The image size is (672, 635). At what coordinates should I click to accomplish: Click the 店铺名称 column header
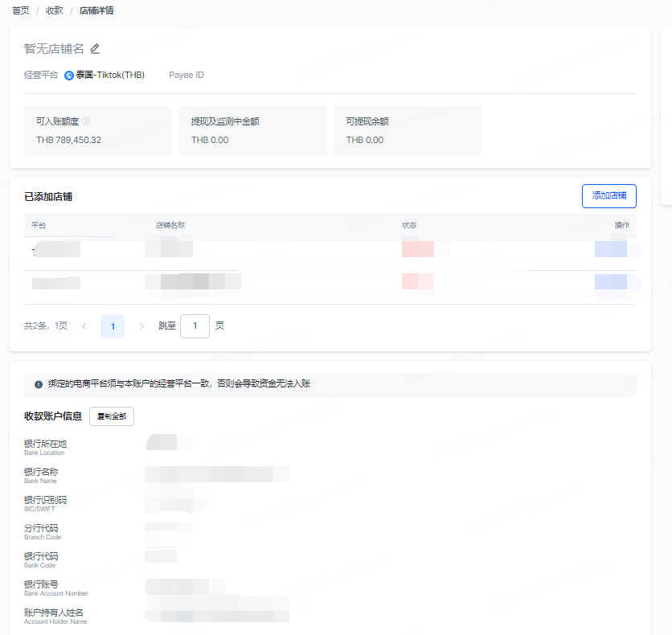point(170,225)
